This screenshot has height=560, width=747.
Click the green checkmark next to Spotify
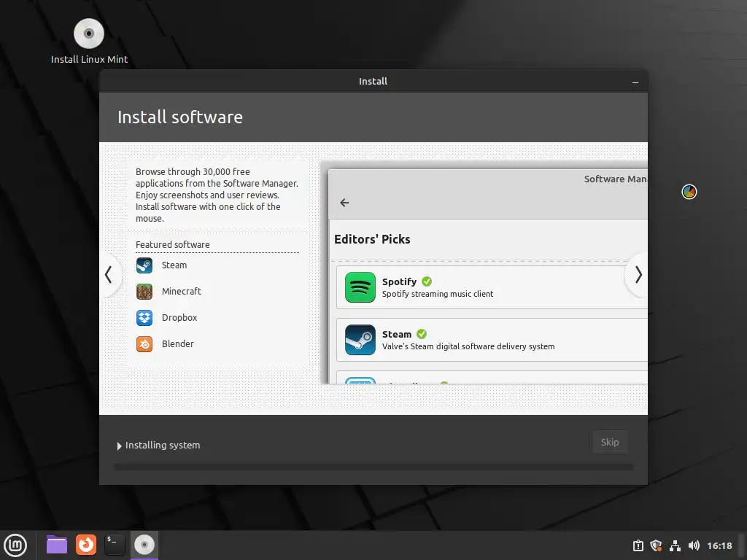(427, 281)
